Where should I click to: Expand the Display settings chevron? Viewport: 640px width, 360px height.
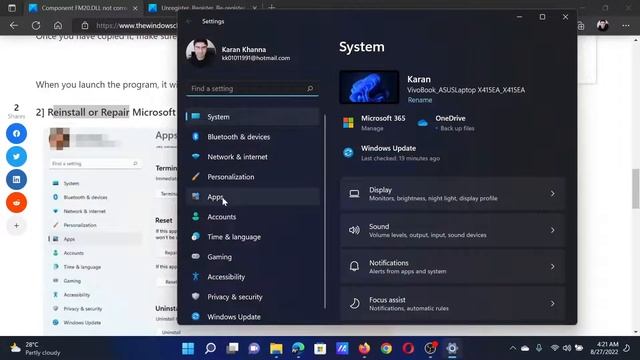click(552, 194)
